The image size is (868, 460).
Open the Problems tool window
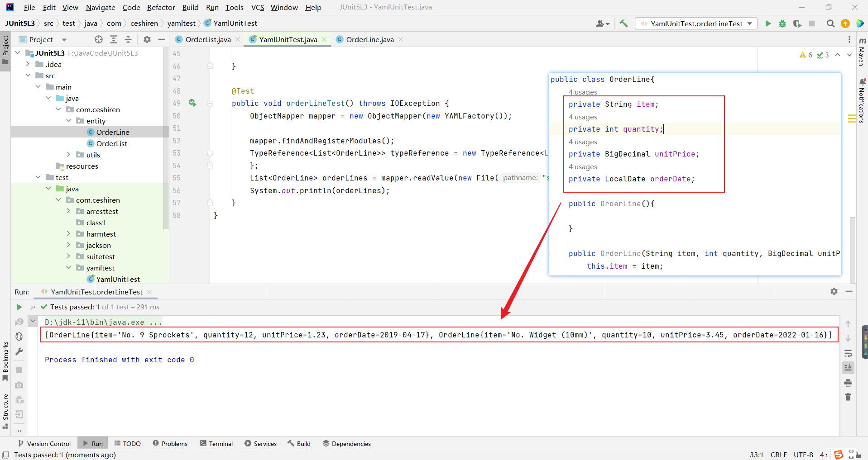[170, 444]
